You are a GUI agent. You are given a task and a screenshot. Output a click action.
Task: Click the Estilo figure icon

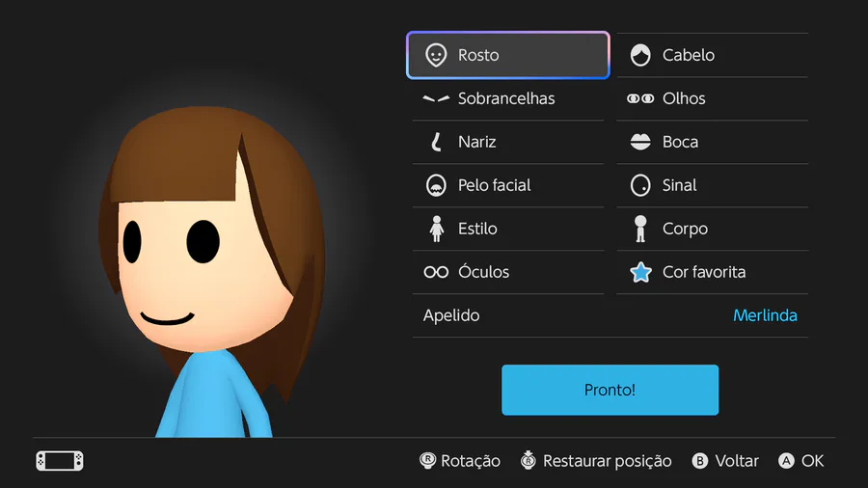coord(436,229)
